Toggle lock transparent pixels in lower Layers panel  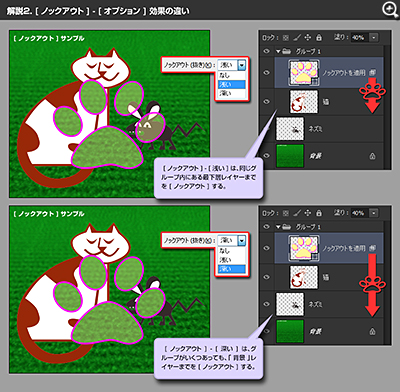click(x=286, y=213)
